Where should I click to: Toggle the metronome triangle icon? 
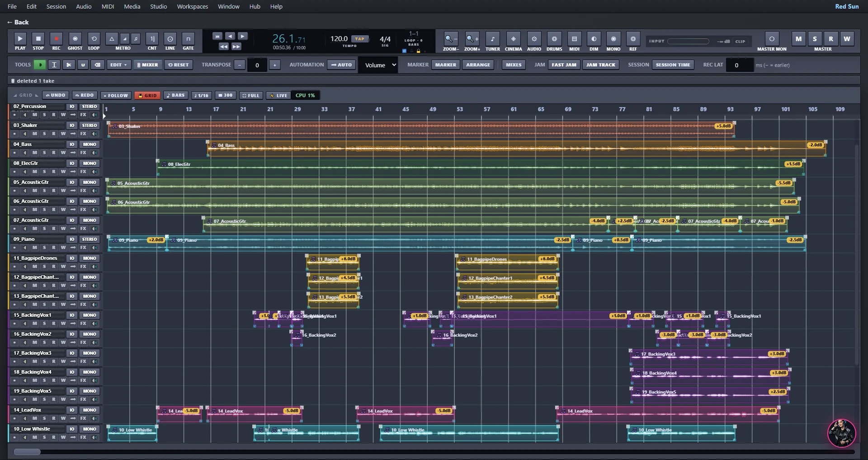(x=111, y=39)
